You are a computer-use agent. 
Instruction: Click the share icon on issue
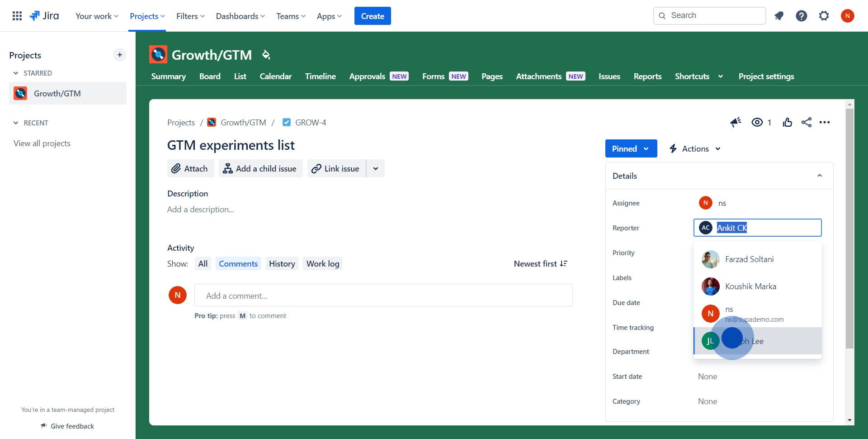[x=807, y=122]
